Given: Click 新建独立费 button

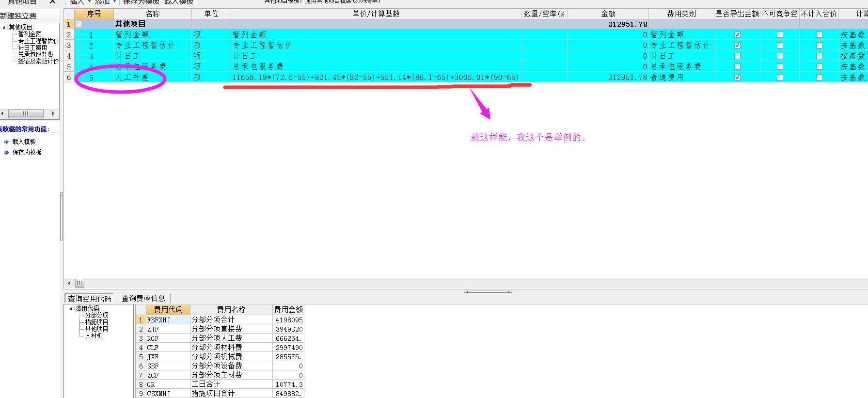Looking at the screenshot, I should coord(18,16).
